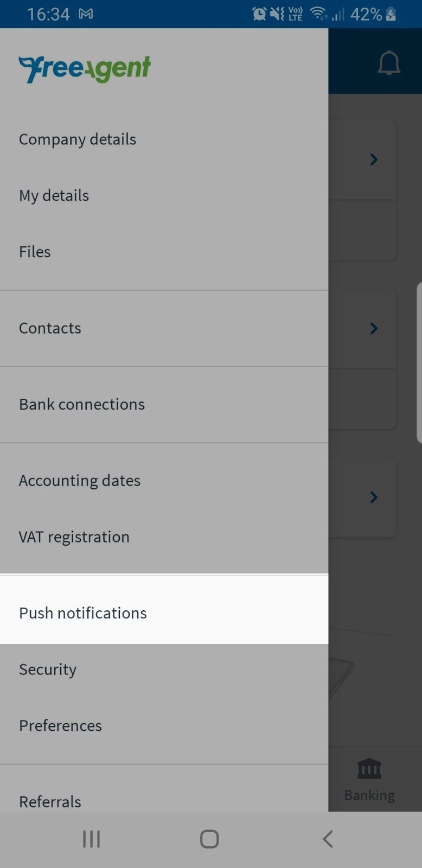The height and width of the screenshot is (868, 422).
Task: Open Company details
Action: click(77, 139)
